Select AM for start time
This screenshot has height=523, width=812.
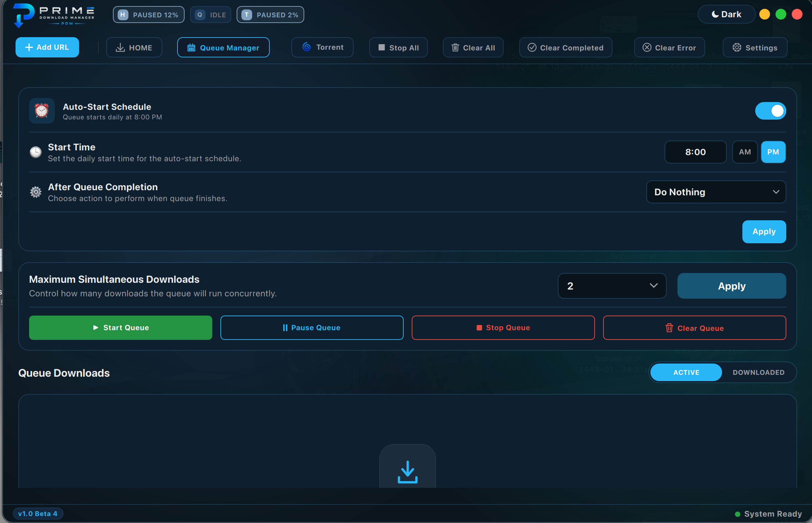pos(745,152)
